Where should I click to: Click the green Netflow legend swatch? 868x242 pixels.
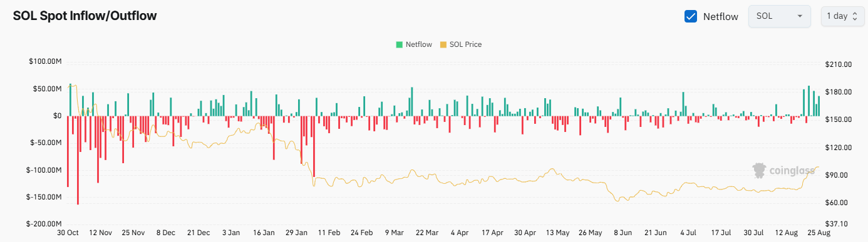(x=399, y=44)
